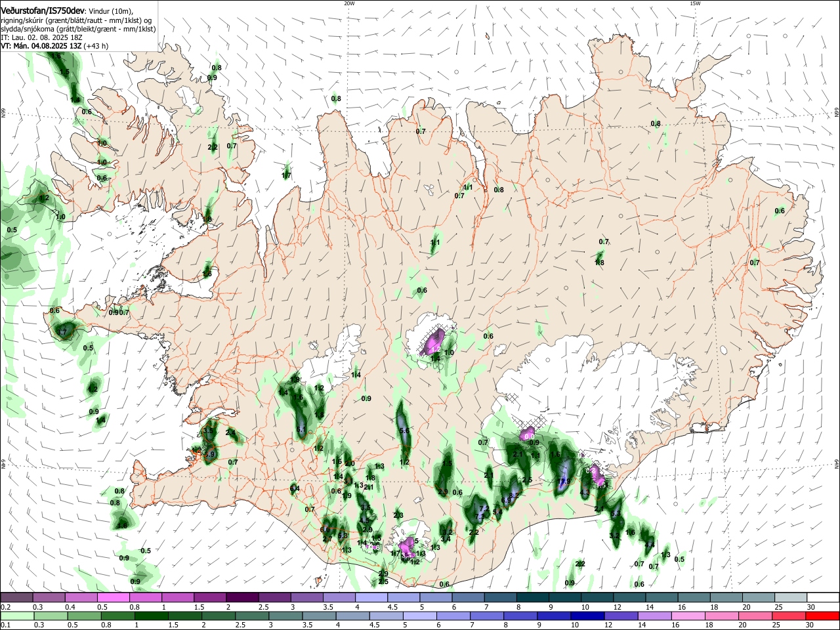The width and height of the screenshot is (840, 630).
Task: Click the '6.4' precipitation value on the map
Action: (x=295, y=488)
